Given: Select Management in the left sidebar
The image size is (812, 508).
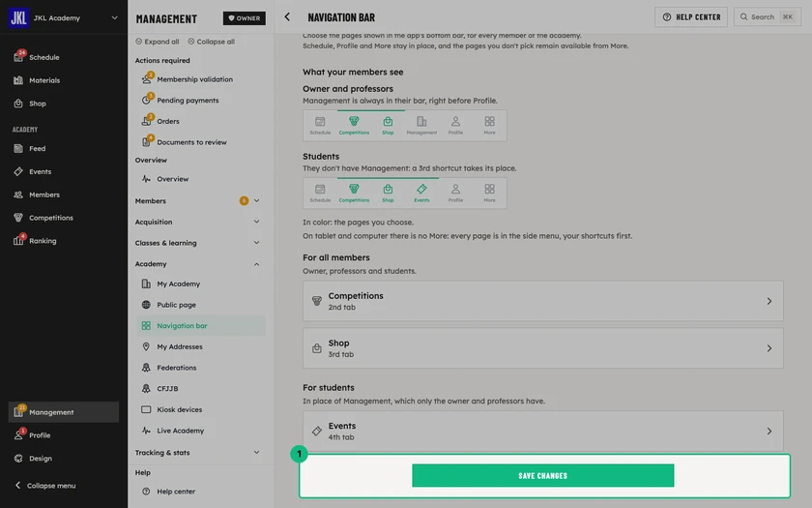Looking at the screenshot, I should point(64,412).
